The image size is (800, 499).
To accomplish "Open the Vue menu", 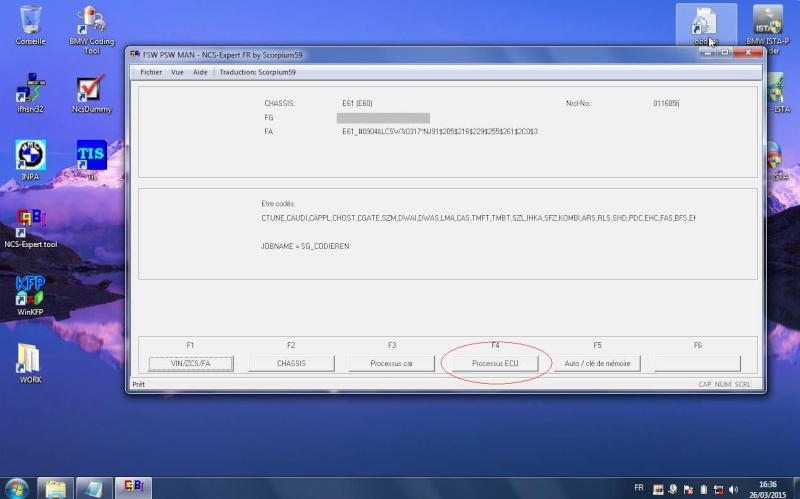I will [177, 72].
